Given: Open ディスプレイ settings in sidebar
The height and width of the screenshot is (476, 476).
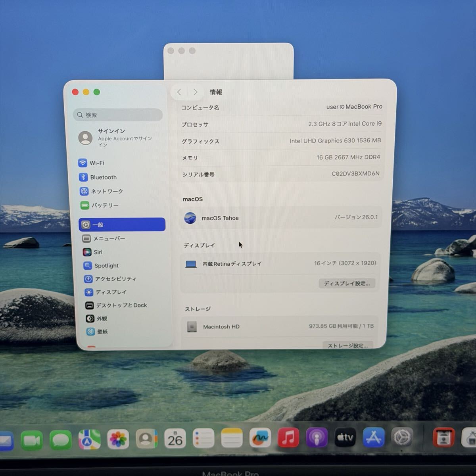Looking at the screenshot, I should [106, 292].
